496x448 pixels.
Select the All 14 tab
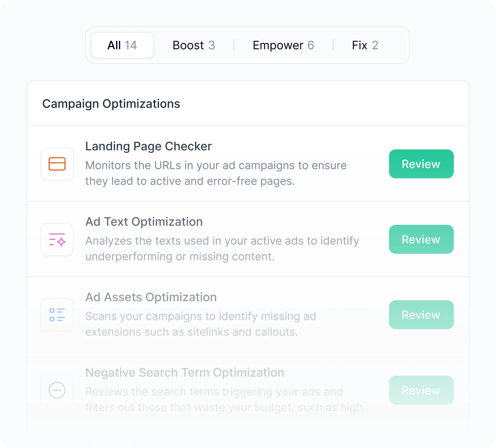[122, 45]
